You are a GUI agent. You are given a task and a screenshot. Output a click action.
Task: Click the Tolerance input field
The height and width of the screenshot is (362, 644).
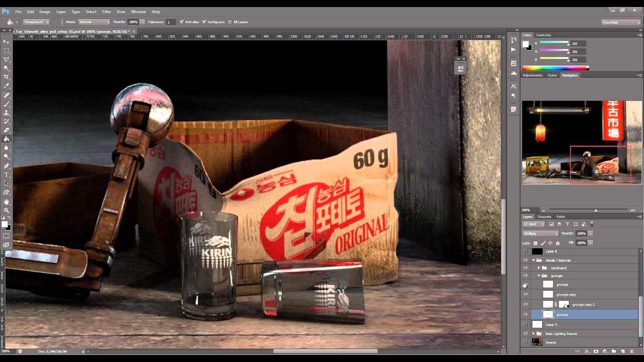[x=171, y=22]
